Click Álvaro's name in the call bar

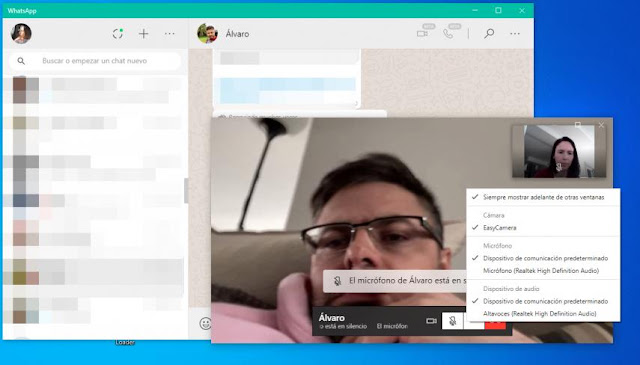tap(331, 317)
